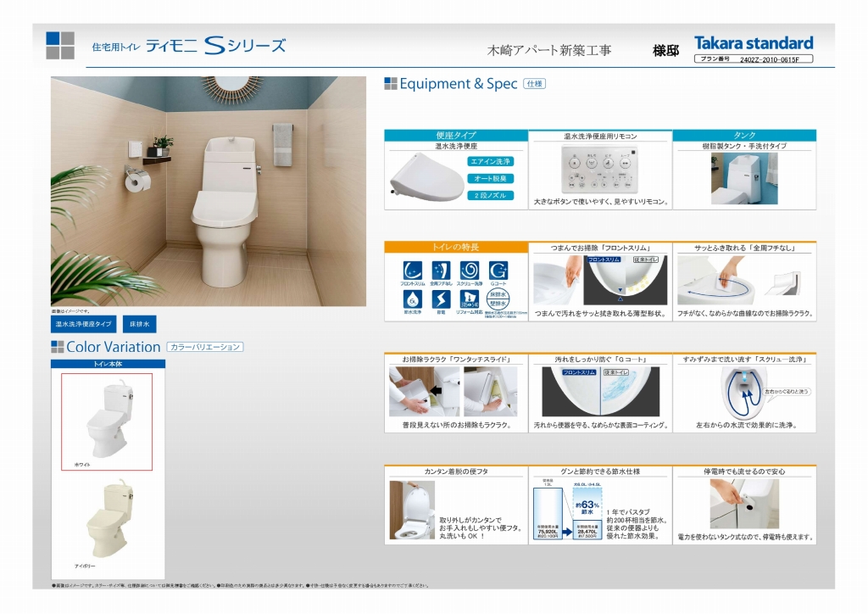The height and width of the screenshot is (614, 868).
Task: Click the Takara standard logo
Action: 753,42
